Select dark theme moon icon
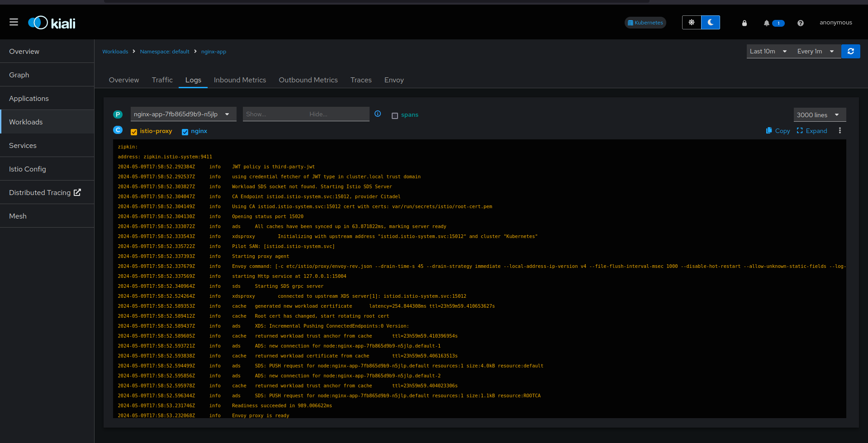Screen dimensions: 868x443 tap(710, 22)
